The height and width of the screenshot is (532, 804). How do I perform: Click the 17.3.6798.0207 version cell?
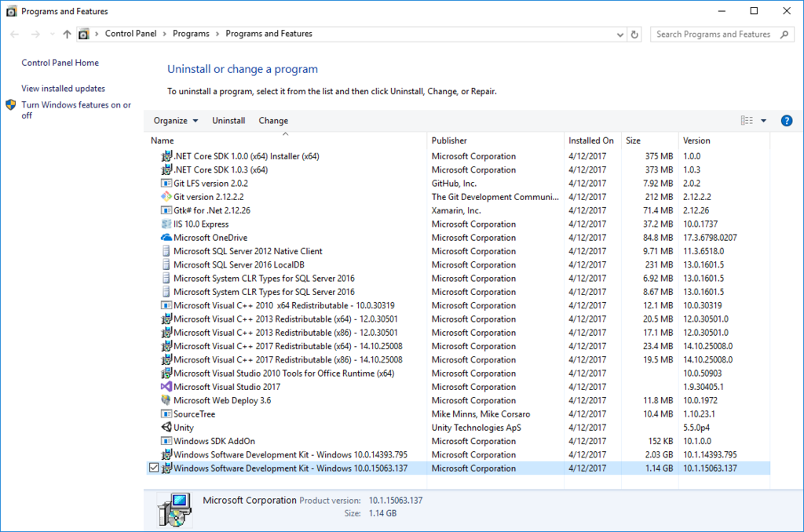pos(710,237)
